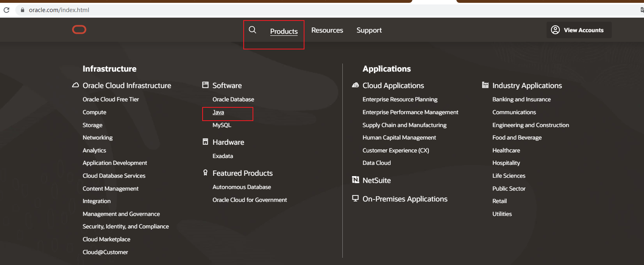This screenshot has width=644, height=265.
Task: Open the Resources menu
Action: coord(327,30)
